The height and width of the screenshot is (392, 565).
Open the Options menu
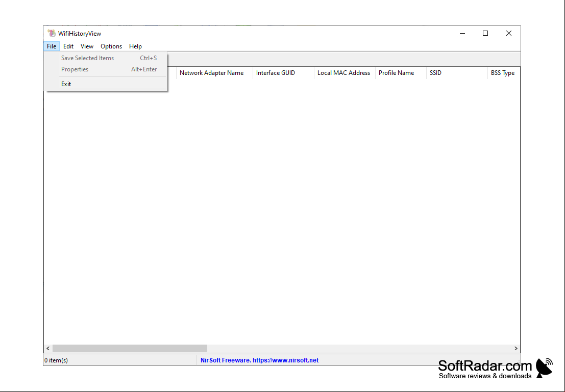coord(111,46)
